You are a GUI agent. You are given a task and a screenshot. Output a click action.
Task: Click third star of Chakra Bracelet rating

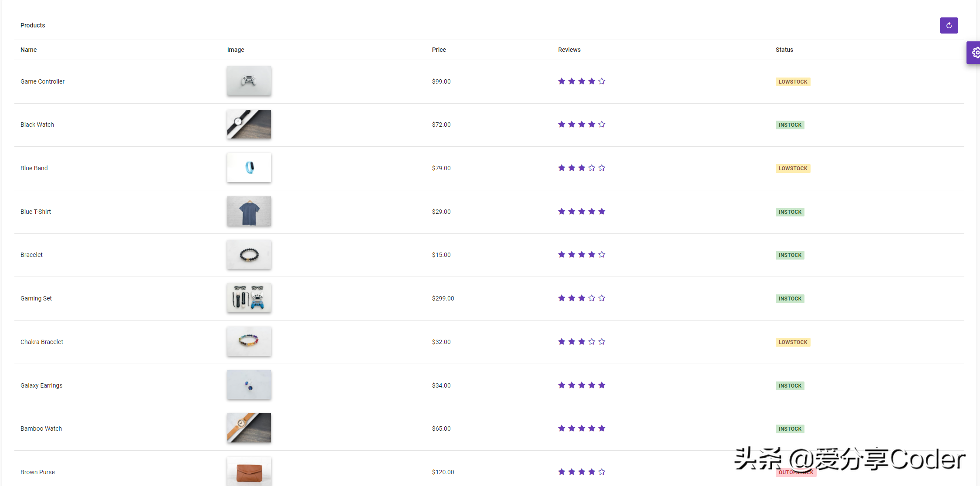coord(581,342)
